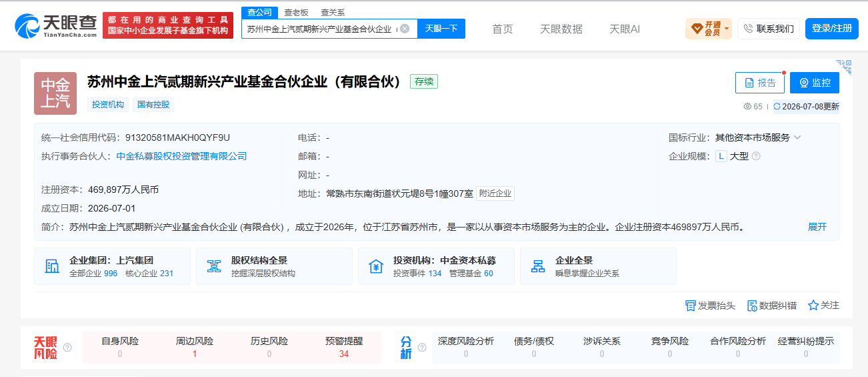
Task: Expand the company description with 展开
Action: pos(817,227)
